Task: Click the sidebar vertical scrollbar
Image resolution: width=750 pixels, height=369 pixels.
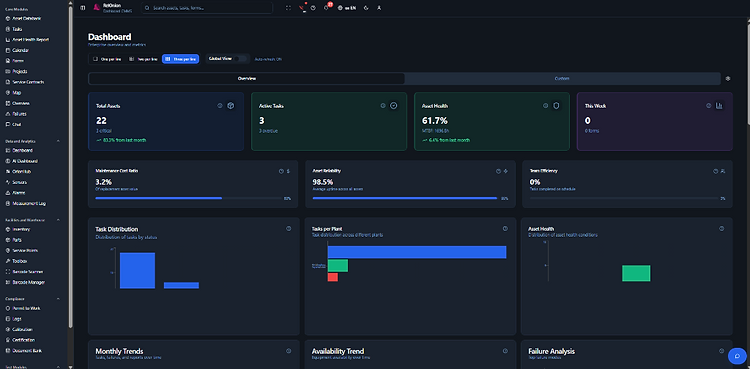Action: [x=71, y=168]
